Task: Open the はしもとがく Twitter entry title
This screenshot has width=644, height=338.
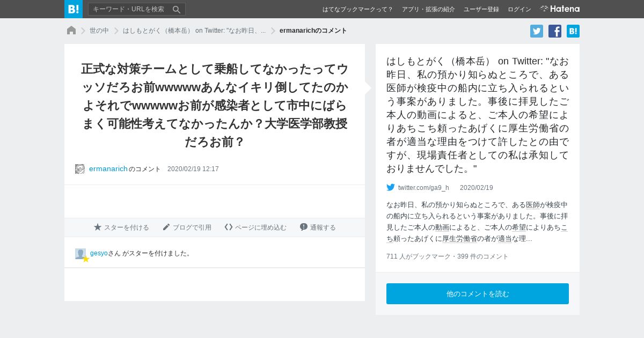Action: (x=478, y=115)
